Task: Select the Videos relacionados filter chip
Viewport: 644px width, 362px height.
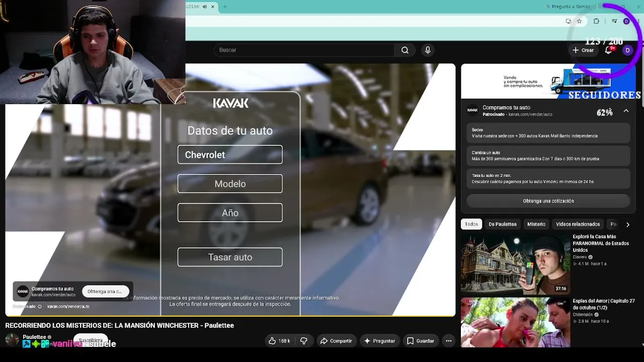Action: pos(578,224)
